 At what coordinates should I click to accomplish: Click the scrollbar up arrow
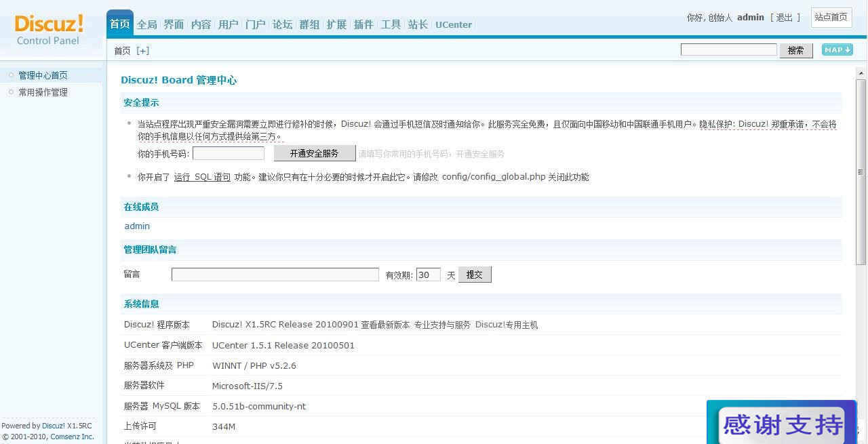[x=861, y=73]
